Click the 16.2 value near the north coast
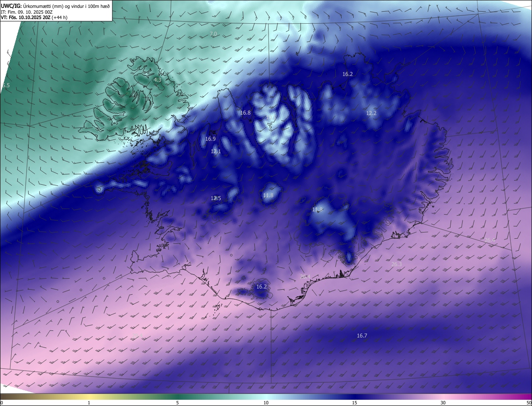The image size is (532, 406). click(347, 74)
